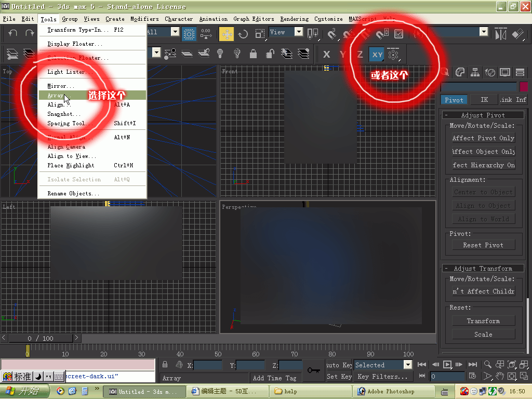Toggle Don't Affect Children
This screenshot has height=399, width=532.
click(x=483, y=291)
